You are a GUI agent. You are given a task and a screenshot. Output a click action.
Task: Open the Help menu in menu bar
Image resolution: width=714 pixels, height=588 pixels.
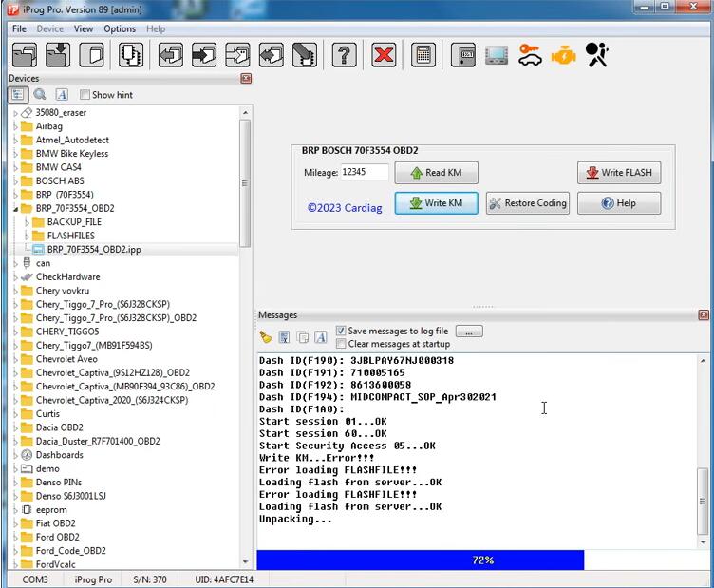(156, 28)
